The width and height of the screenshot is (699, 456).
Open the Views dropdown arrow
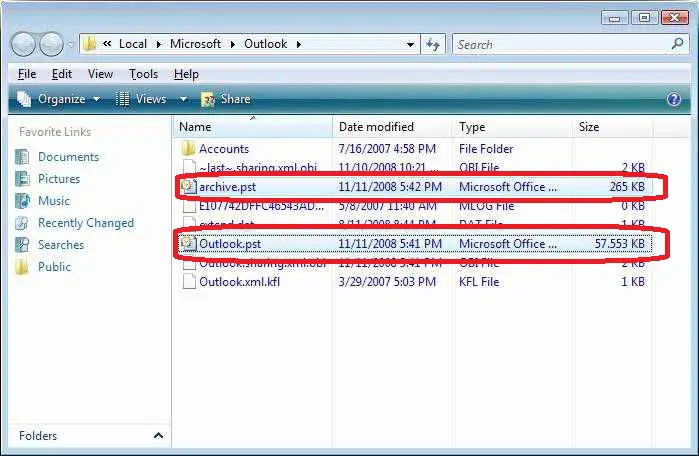183,99
